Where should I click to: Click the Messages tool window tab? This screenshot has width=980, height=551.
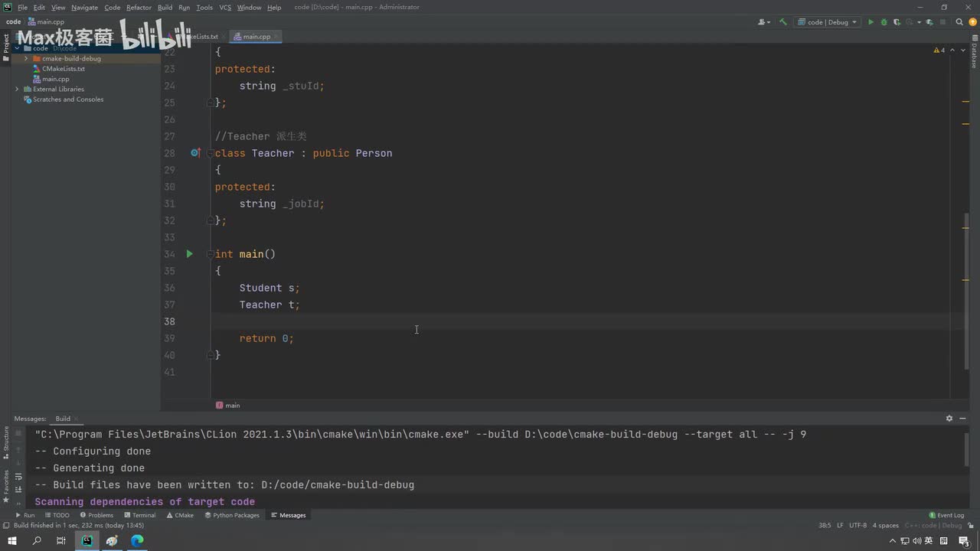288,515
